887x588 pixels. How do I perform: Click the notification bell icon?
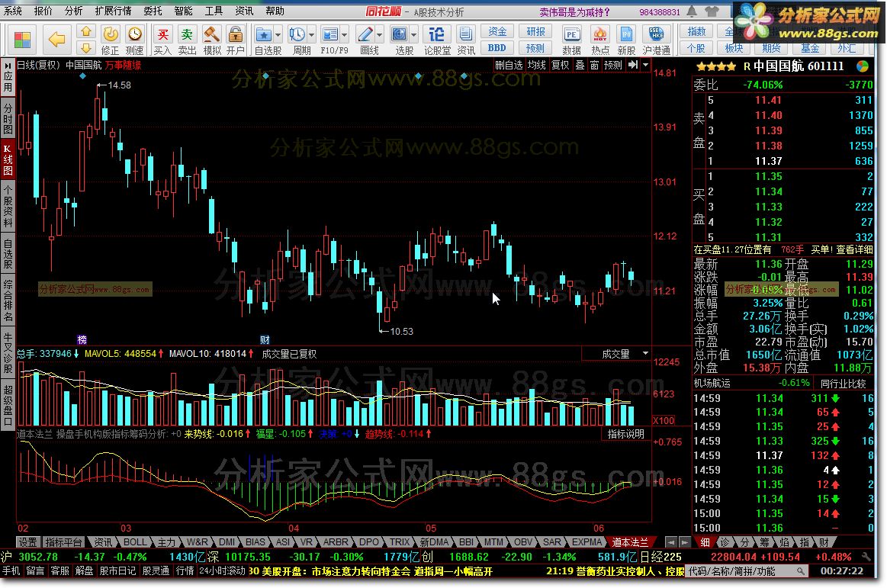coord(692,11)
